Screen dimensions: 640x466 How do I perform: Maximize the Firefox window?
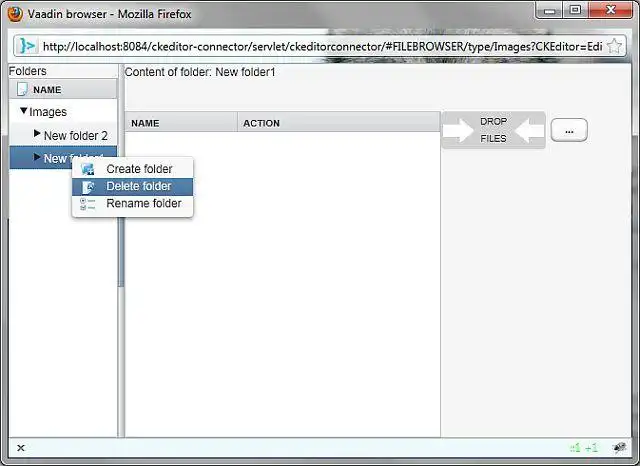(575, 10)
